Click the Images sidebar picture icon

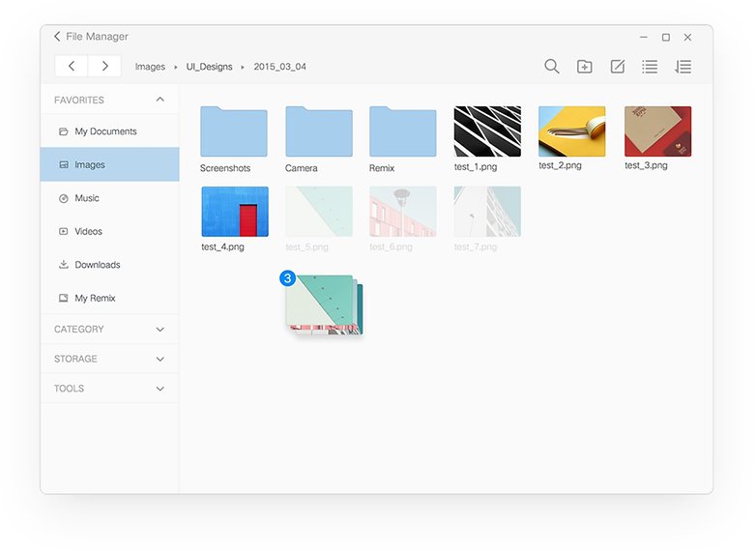[63, 165]
